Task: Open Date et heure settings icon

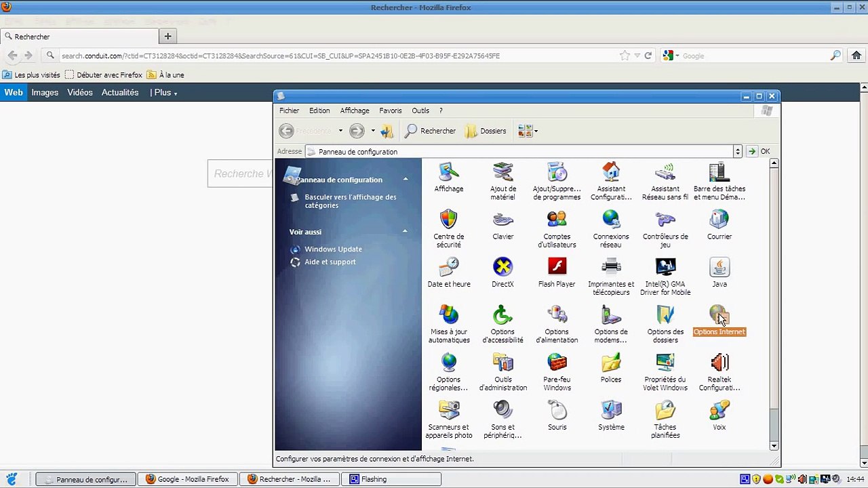Action: 448,272
